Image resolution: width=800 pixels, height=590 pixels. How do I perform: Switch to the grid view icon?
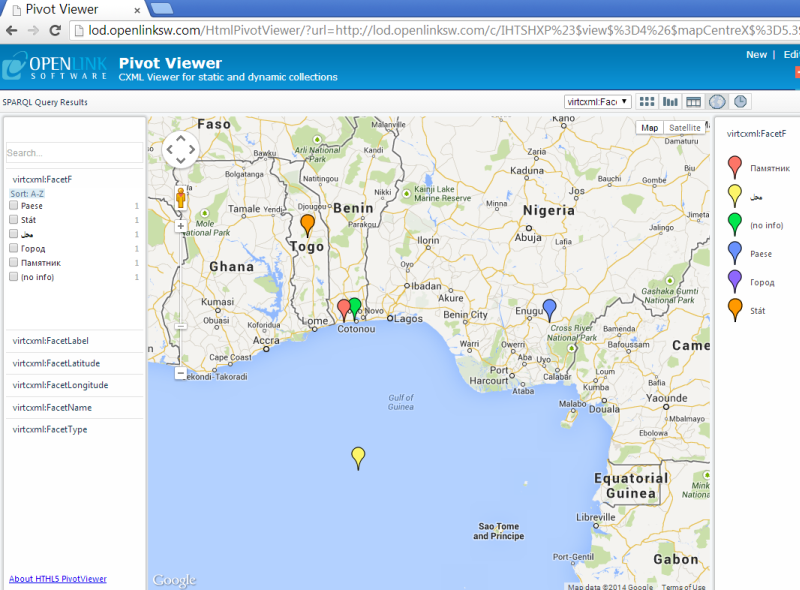[647, 102]
